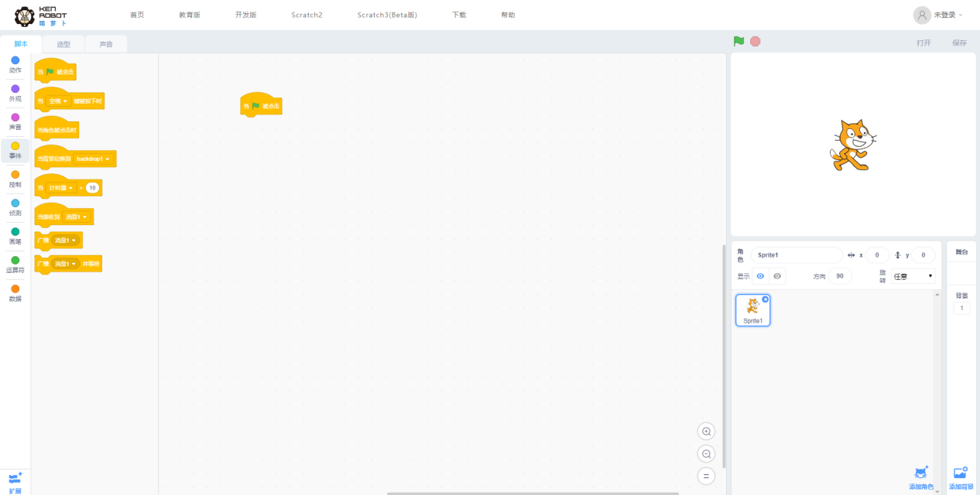This screenshot has height=495, width=980.
Task: Click the workspace horizontal scrollbar
Action: [x=533, y=493]
